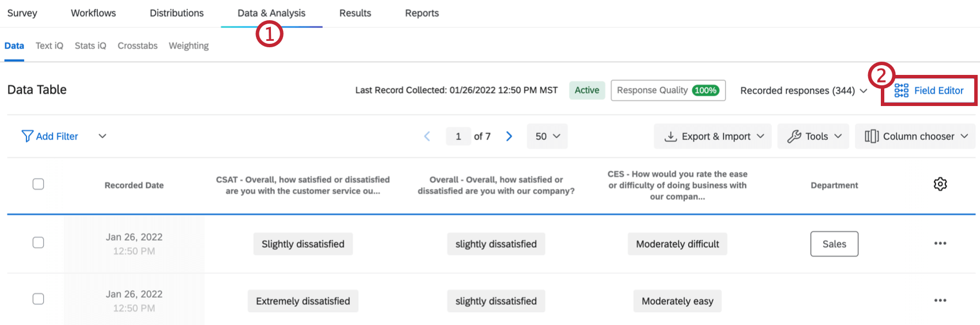Open the table settings gear icon
This screenshot has height=325, width=980.
(940, 184)
